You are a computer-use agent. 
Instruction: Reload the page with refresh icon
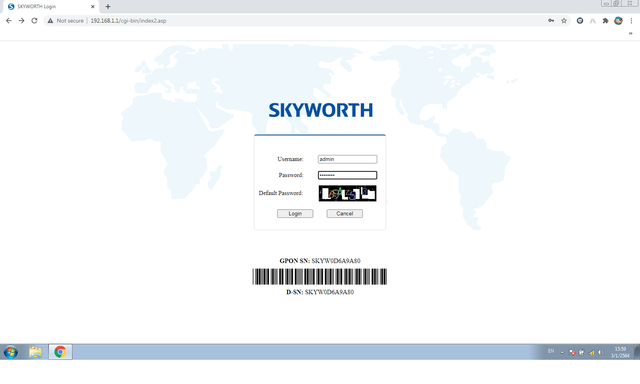[34, 20]
